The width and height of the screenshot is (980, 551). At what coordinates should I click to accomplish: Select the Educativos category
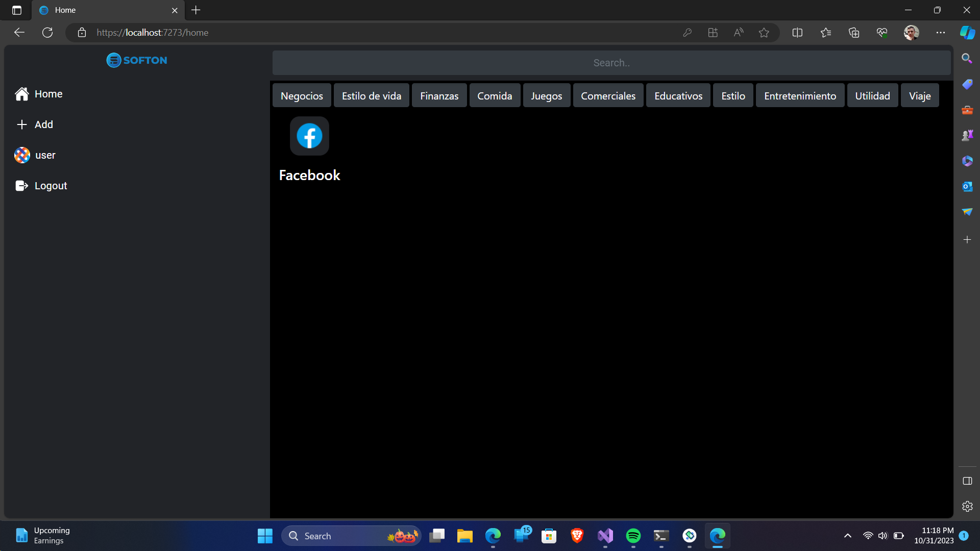[678, 95]
